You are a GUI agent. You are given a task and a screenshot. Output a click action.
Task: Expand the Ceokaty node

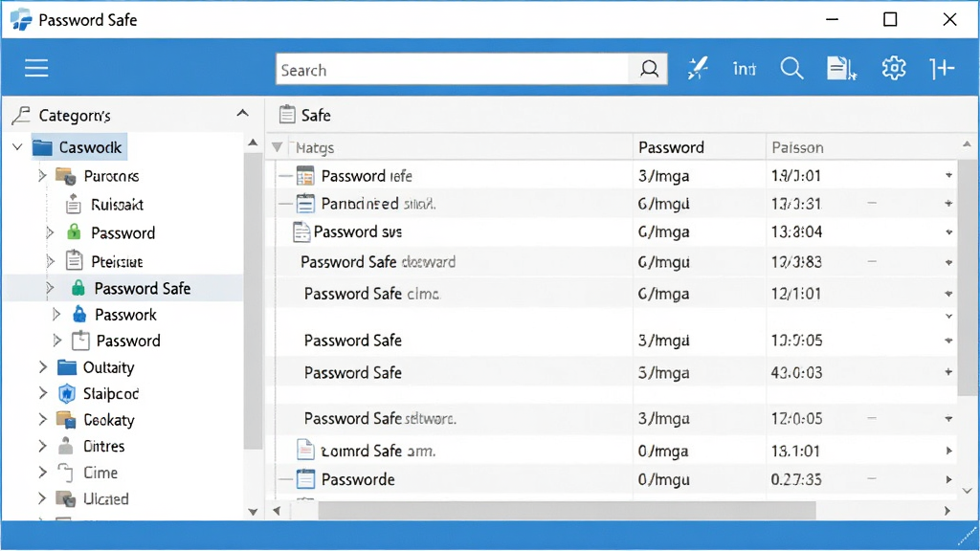click(x=42, y=419)
